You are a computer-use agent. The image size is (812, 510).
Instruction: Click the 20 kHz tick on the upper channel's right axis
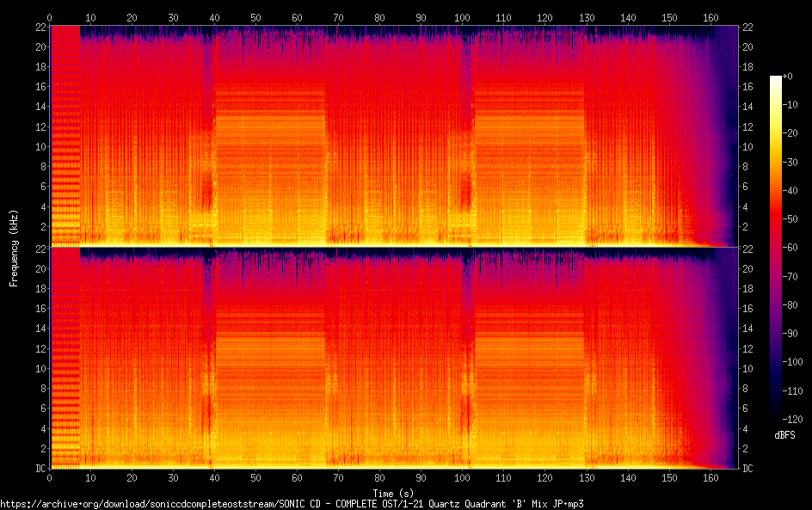point(747,46)
